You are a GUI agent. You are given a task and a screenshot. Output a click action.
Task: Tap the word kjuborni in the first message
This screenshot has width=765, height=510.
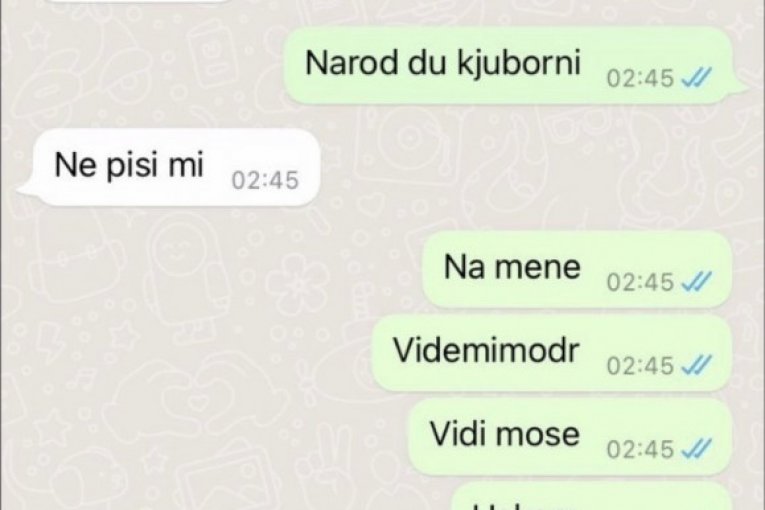[x=519, y=63]
